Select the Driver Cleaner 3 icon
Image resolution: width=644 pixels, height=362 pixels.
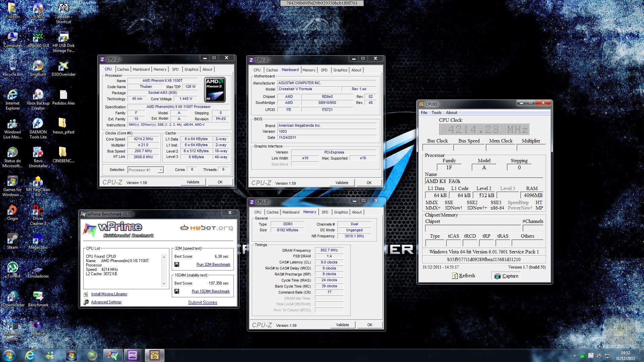(38, 215)
